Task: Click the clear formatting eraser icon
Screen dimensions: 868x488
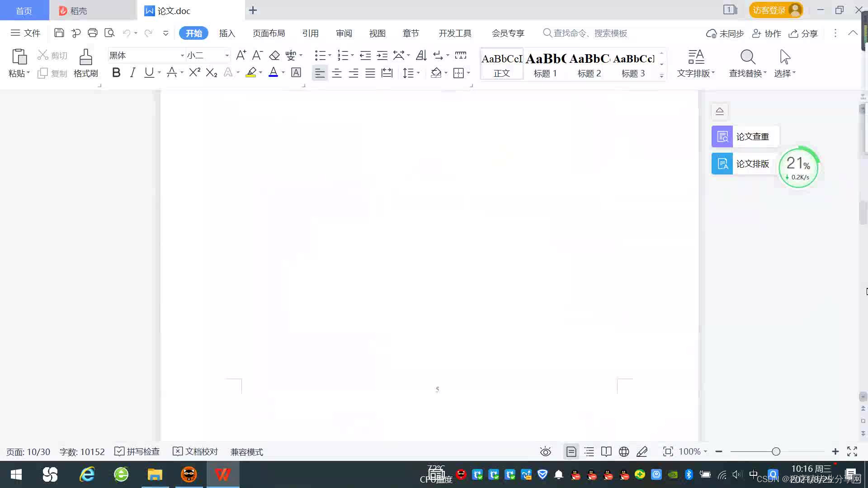Action: click(274, 56)
